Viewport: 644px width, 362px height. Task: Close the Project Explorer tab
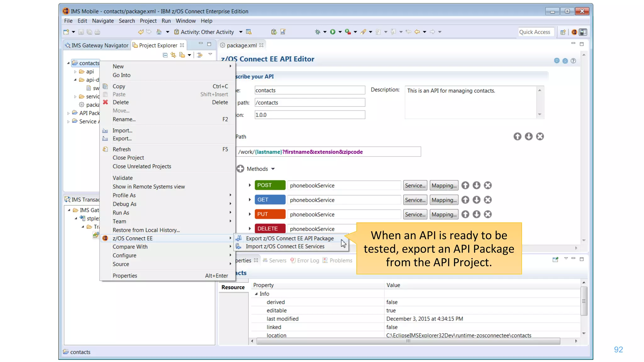pos(182,45)
